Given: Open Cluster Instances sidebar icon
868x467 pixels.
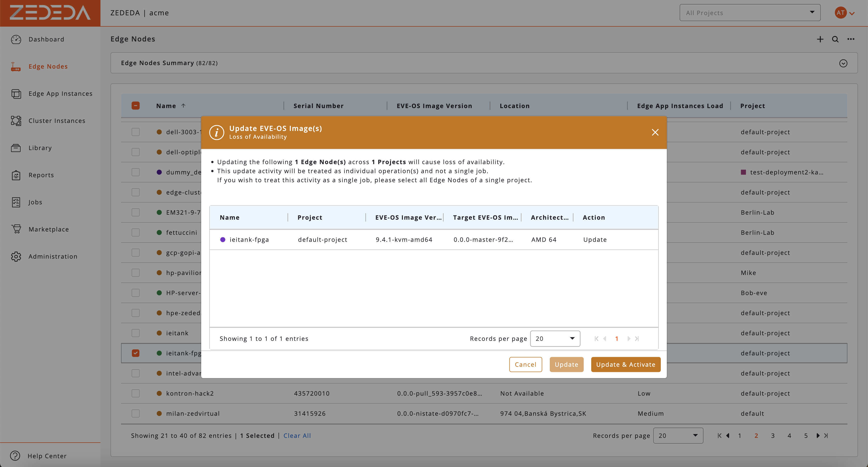Looking at the screenshot, I should point(16,121).
